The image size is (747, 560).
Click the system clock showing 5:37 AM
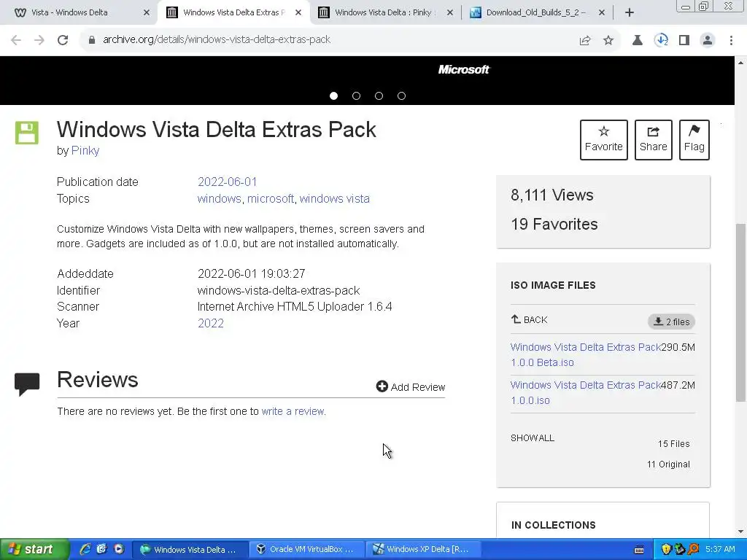(x=720, y=550)
